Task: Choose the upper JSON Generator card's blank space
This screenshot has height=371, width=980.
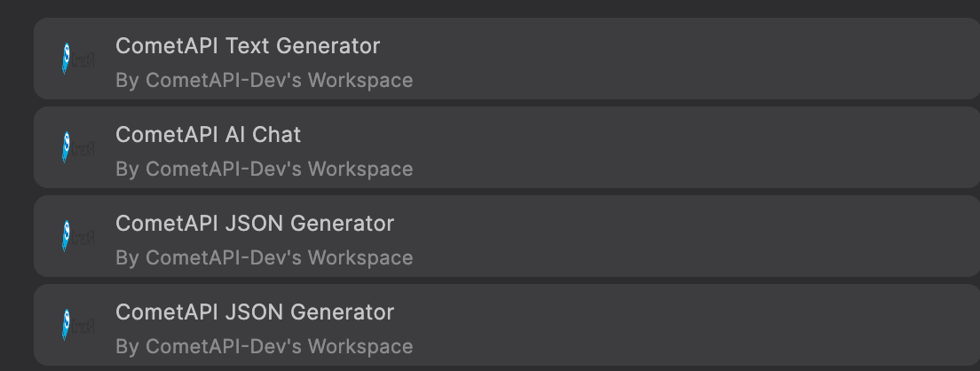Action: pyautogui.click(x=687, y=235)
